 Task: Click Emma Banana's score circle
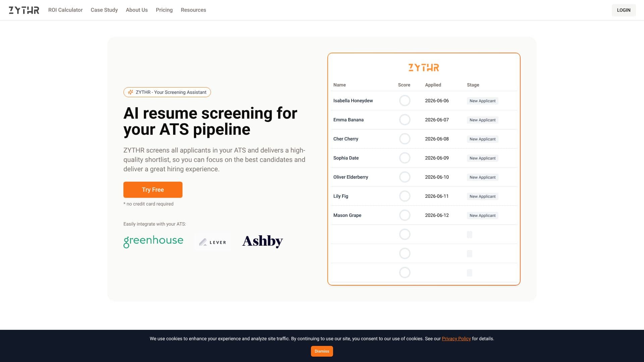coord(405,120)
